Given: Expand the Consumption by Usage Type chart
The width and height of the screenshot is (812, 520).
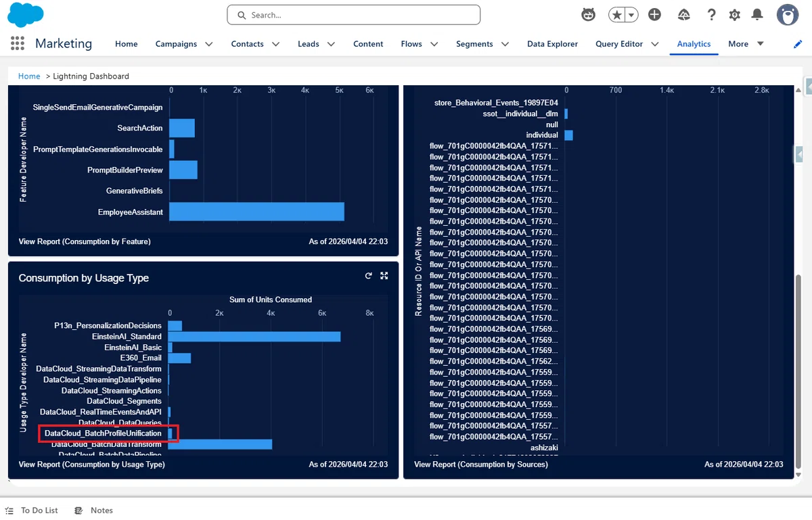Looking at the screenshot, I should (384, 276).
